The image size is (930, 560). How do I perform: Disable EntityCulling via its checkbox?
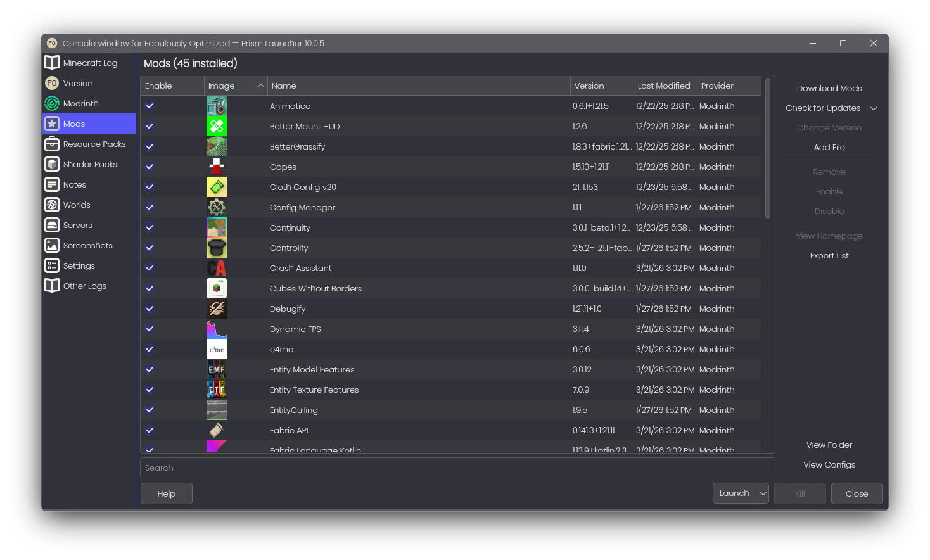pos(150,410)
